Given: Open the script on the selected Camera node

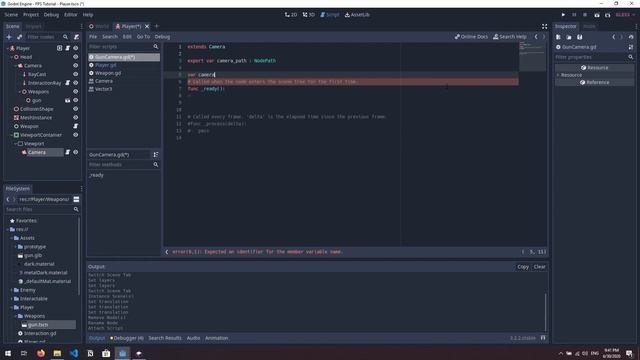Looking at the screenshot, I should click(68, 152).
